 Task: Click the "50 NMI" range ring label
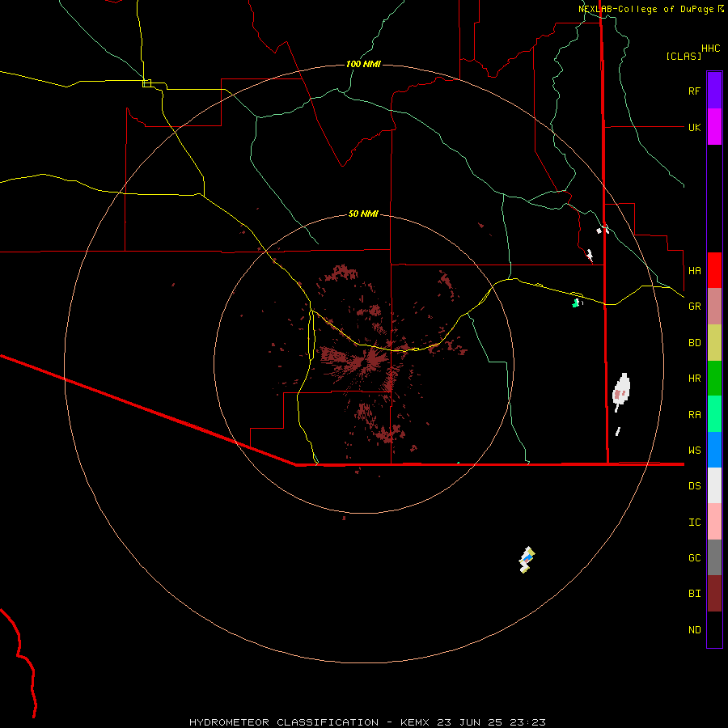363,214
